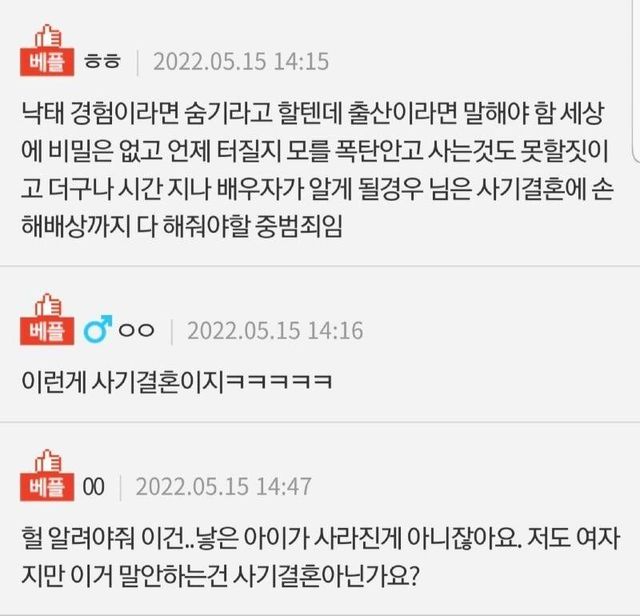Click the red 베플 badge beside username ㅎㅎ
The image size is (640, 616).
click(47, 62)
